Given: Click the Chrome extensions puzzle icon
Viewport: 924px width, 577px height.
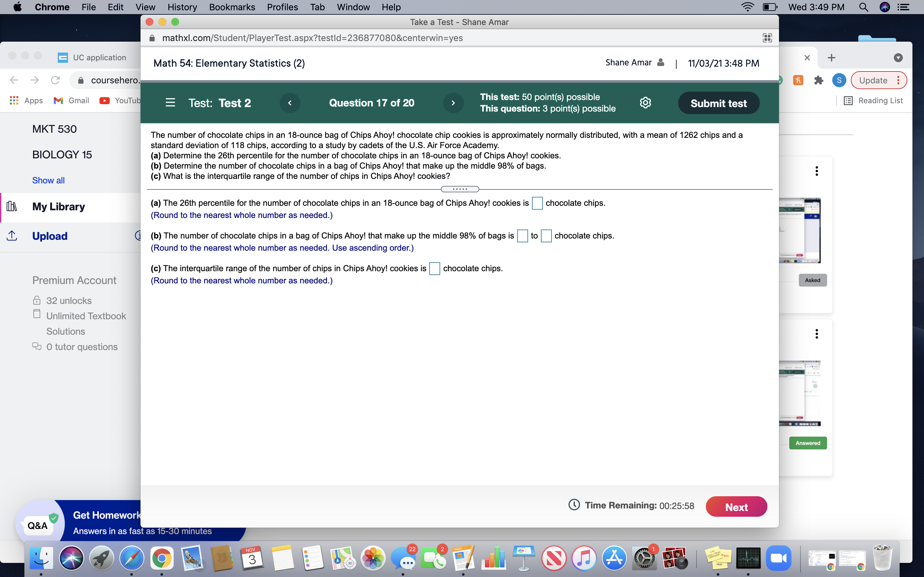Looking at the screenshot, I should pyautogui.click(x=818, y=80).
